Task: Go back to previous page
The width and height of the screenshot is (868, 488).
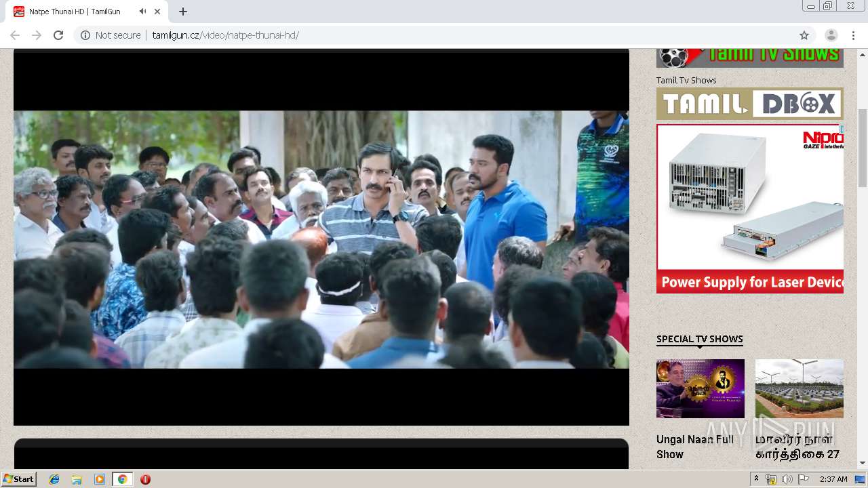Action: 15,35
